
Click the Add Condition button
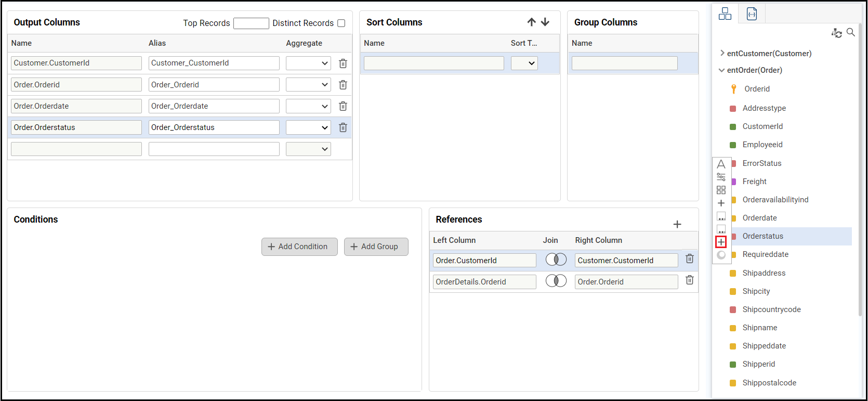299,247
